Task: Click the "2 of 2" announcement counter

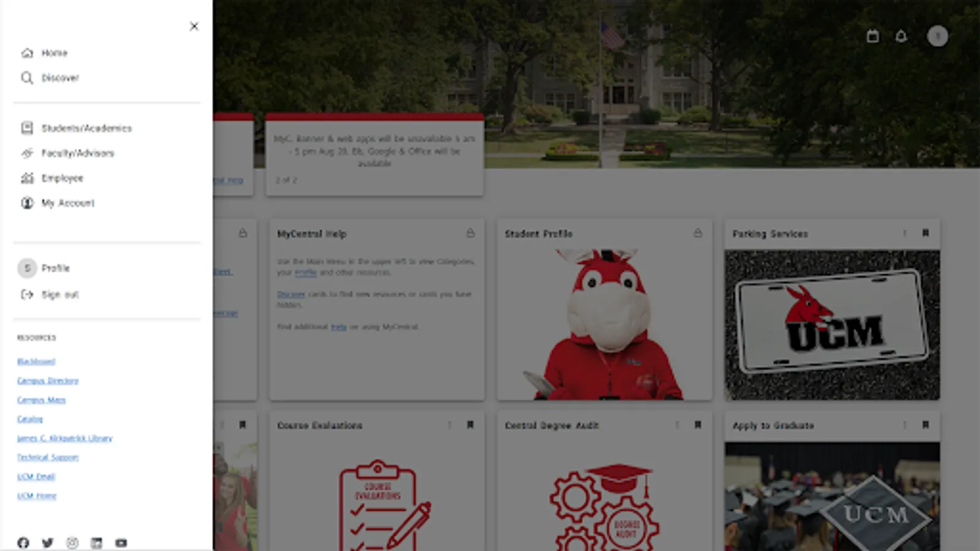Action: [x=286, y=181]
